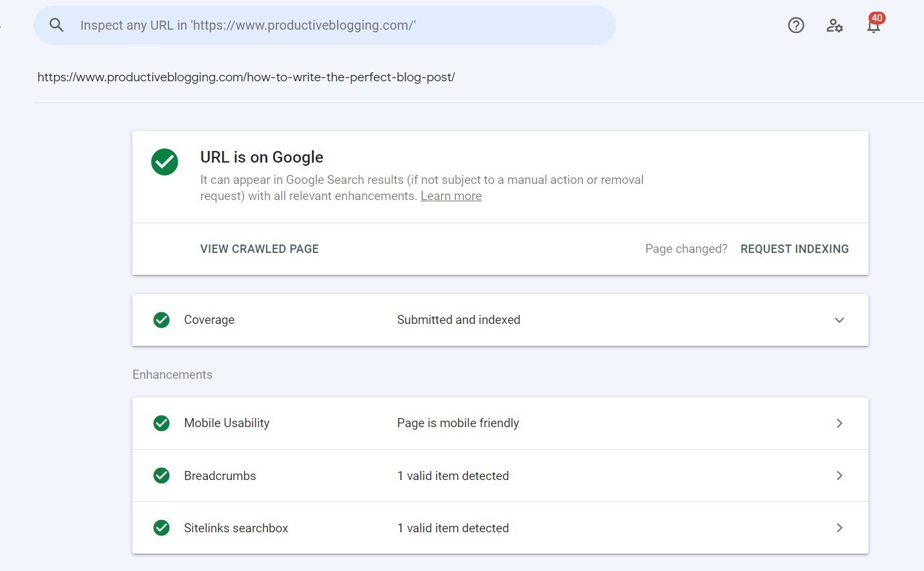Click the Sitelinks searchbox green check icon
Image resolution: width=924 pixels, height=571 pixels.
pos(161,528)
